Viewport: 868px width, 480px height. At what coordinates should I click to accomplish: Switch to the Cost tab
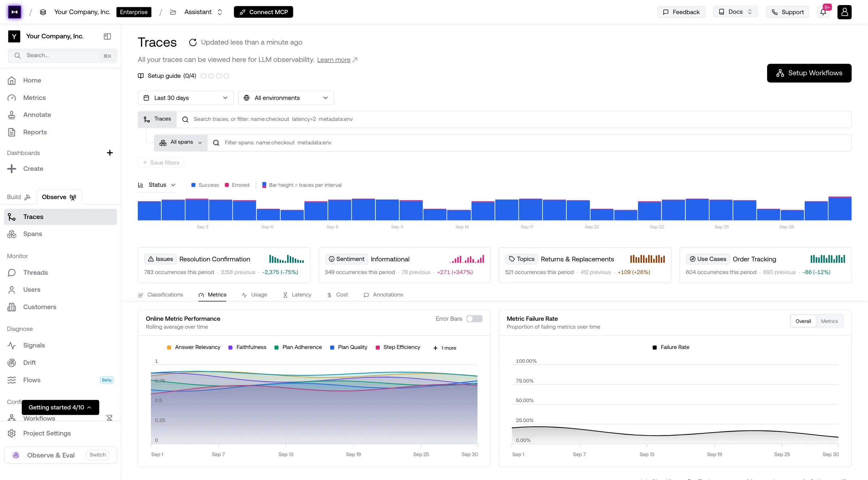(x=337, y=295)
